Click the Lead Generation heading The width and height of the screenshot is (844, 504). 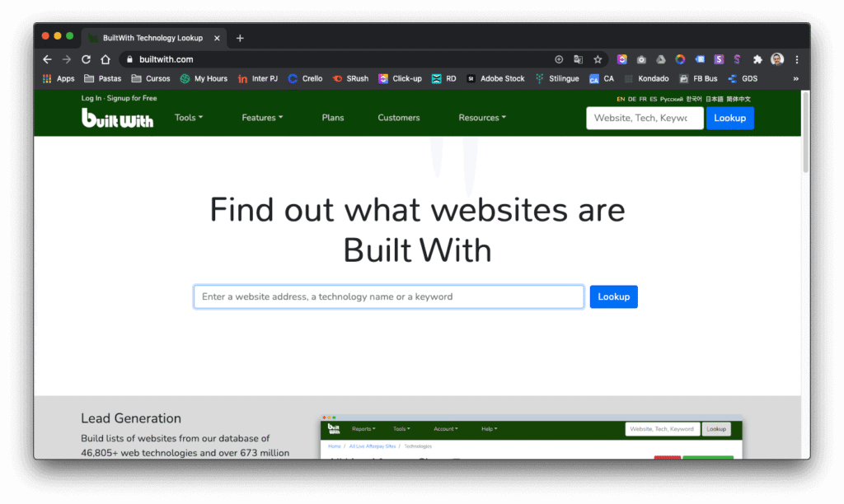point(131,418)
